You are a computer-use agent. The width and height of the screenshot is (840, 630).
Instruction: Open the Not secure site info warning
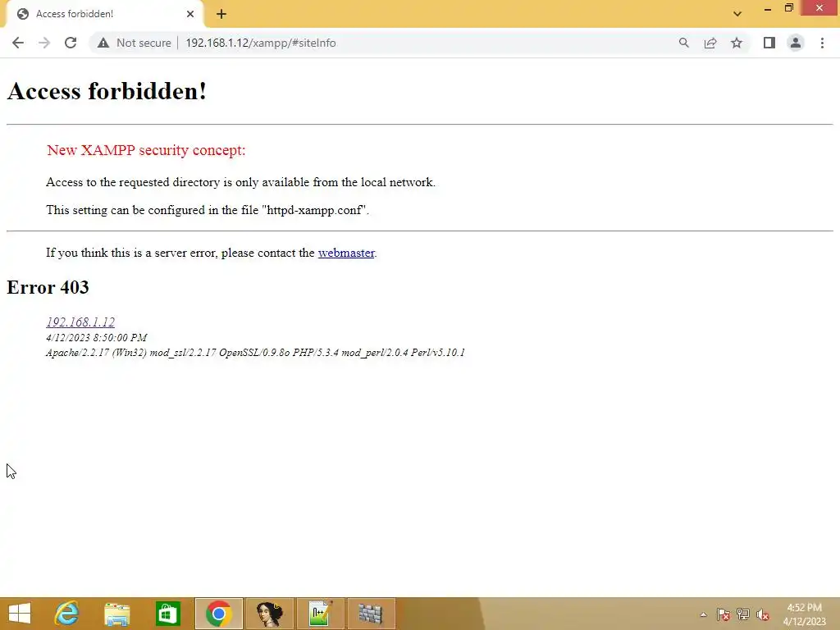(x=135, y=43)
